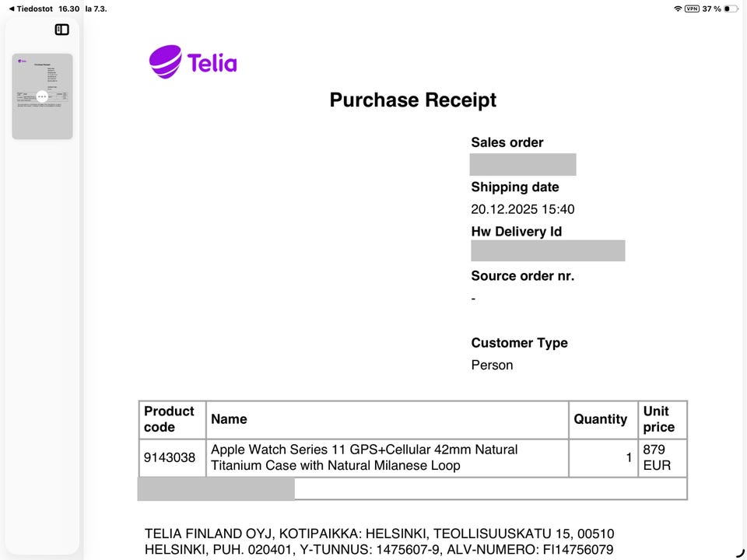Tap the VPN indicator icon
Image resolution: width=747 pixels, height=560 pixels.
(691, 9)
